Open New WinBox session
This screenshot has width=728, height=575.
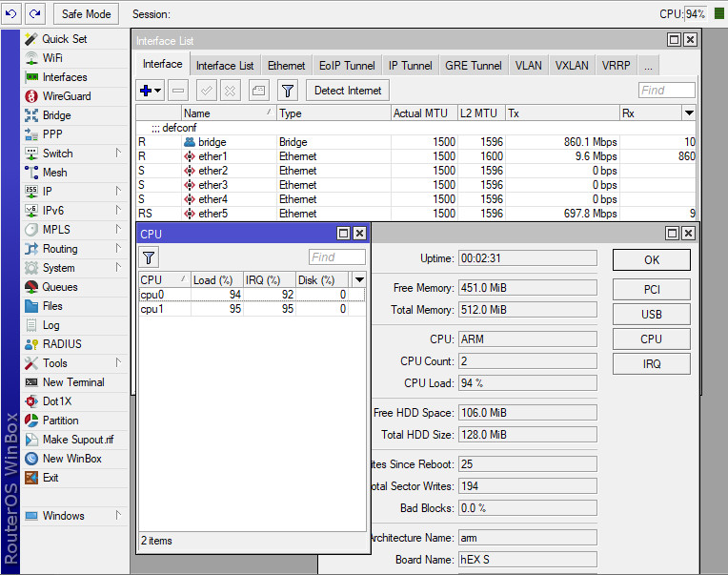72,459
